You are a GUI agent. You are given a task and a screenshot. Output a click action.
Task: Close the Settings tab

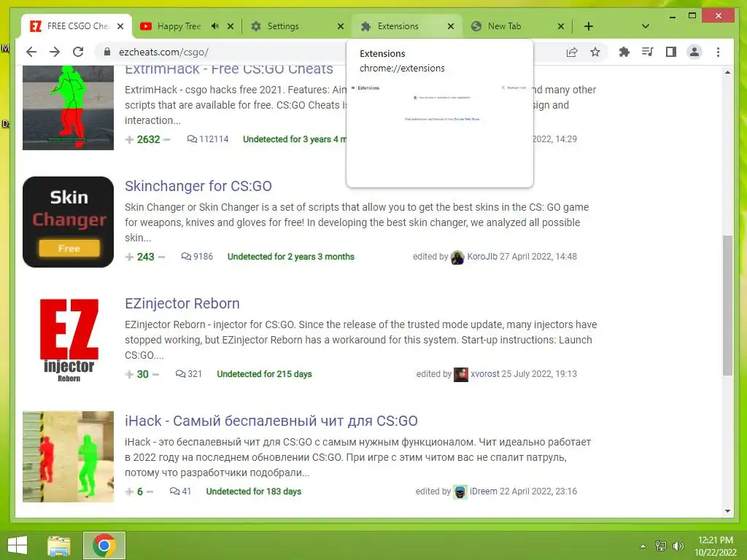coord(341,26)
